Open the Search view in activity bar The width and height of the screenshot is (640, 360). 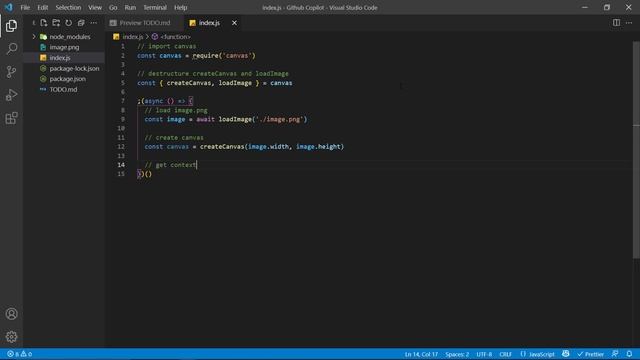point(11,49)
